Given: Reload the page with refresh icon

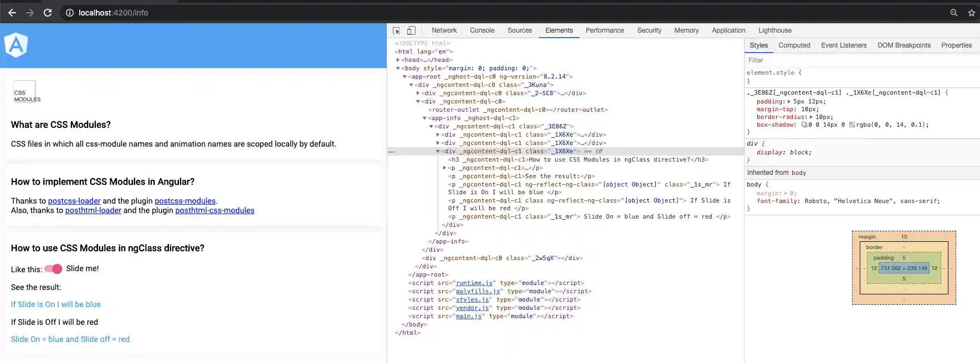Looking at the screenshot, I should pos(48,13).
